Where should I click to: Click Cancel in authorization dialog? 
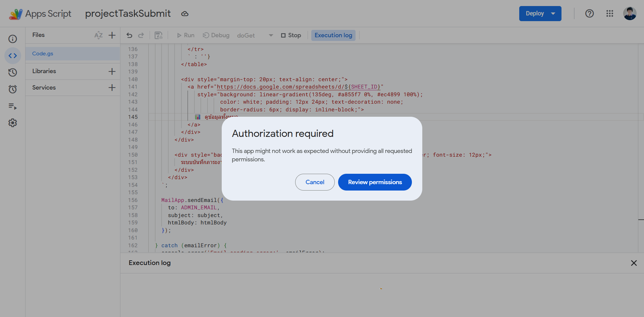coord(315,182)
